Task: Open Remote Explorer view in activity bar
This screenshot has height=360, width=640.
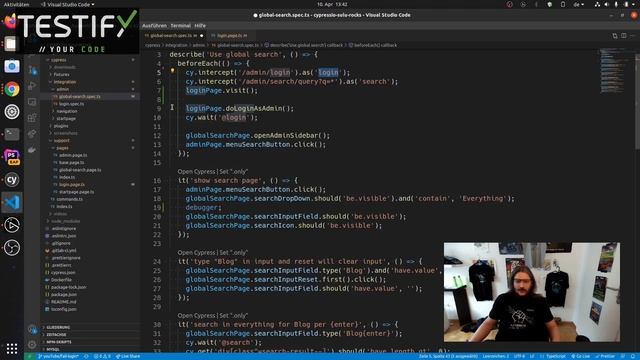Action: click(32, 102)
